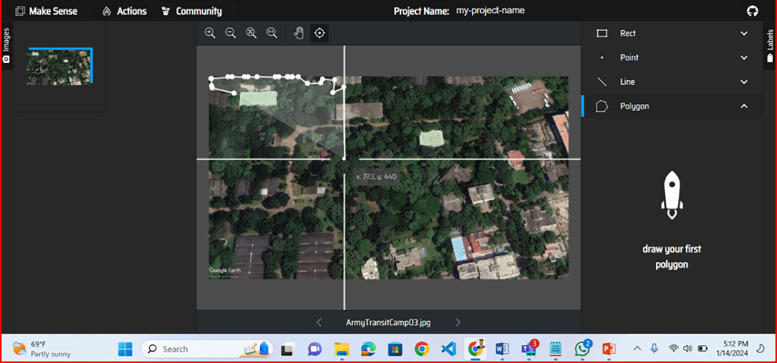Open the Community menu

[x=192, y=11]
